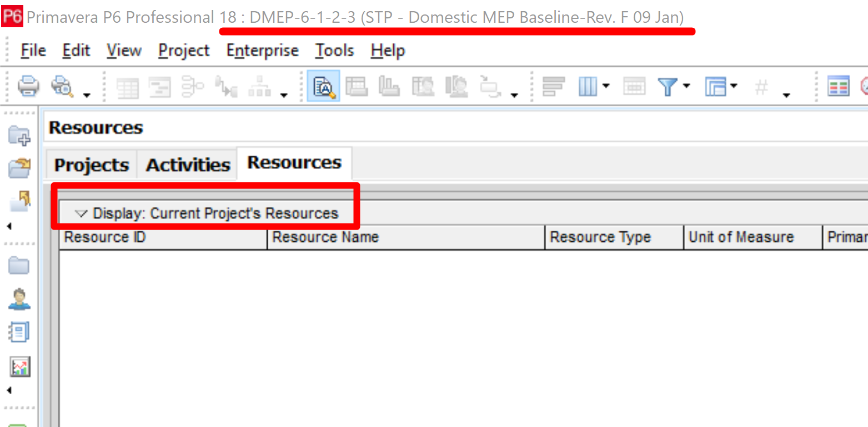
Task: Expand the bottom layout toolbar options arrow
Action: pos(514,96)
